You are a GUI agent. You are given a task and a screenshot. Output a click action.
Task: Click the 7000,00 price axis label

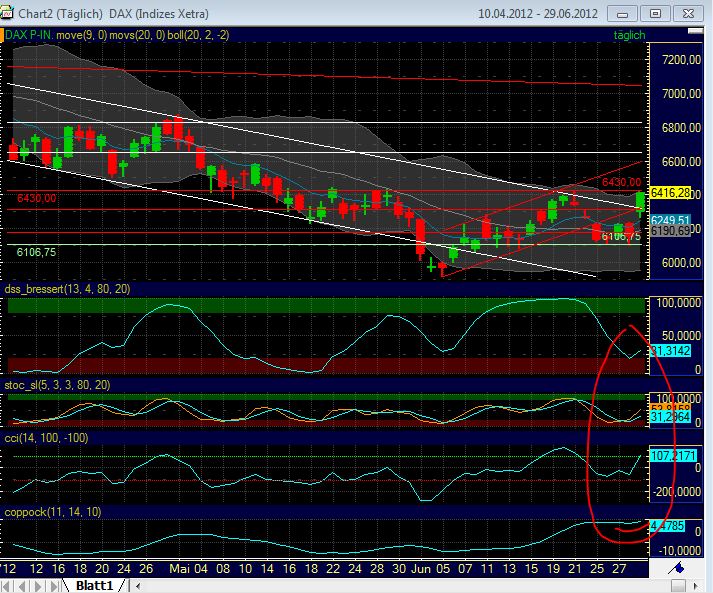pos(681,94)
